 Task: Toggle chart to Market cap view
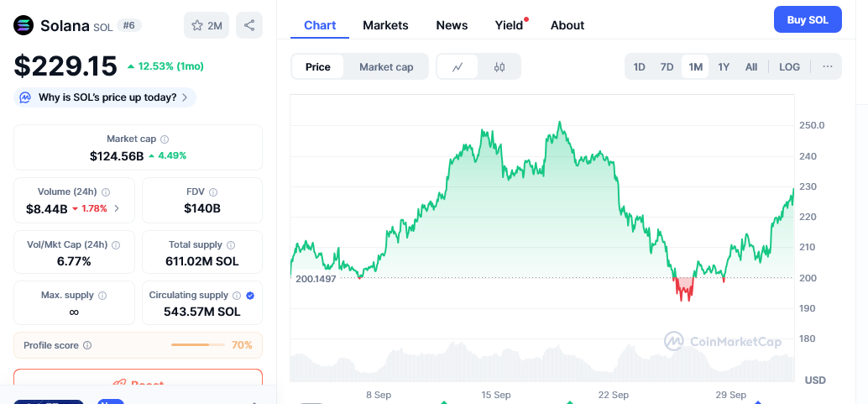[386, 67]
